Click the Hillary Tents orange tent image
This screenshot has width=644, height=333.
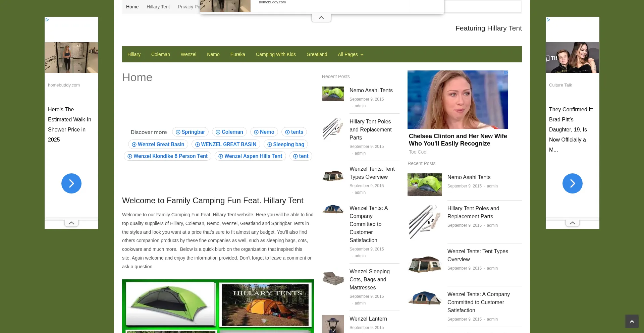click(x=265, y=305)
